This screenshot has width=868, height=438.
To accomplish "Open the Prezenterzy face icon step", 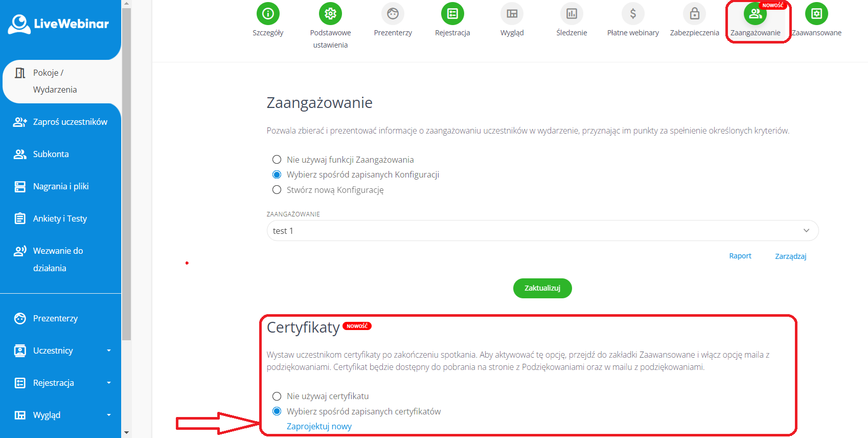I will point(393,14).
